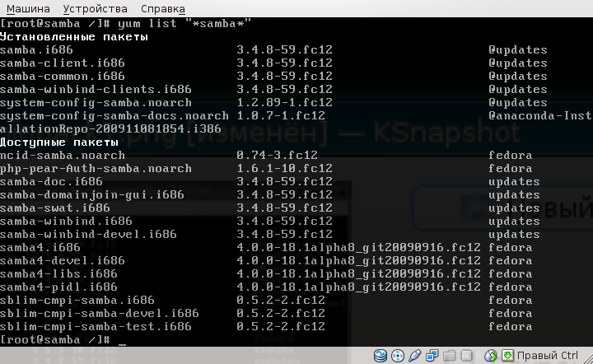Click the Правый Ctrl host key label
This screenshot has height=364, width=593.
point(547,356)
